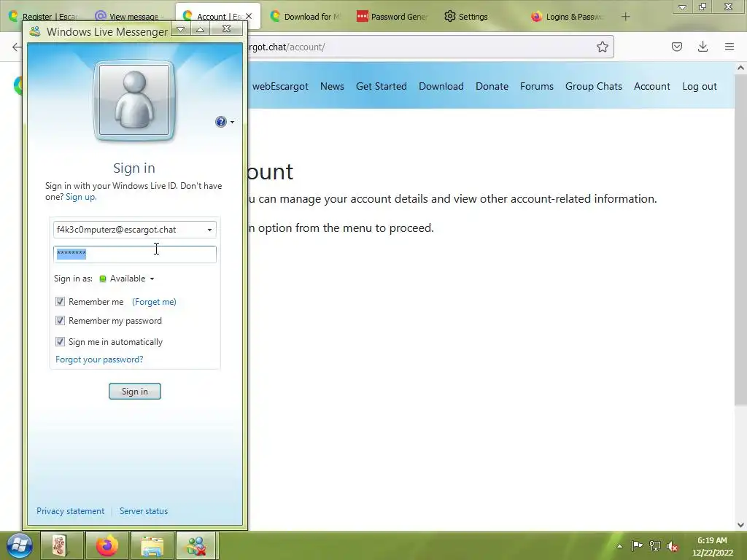The image size is (747, 560).
Task: Switch to Download for Messenger tab
Action: click(x=305, y=17)
